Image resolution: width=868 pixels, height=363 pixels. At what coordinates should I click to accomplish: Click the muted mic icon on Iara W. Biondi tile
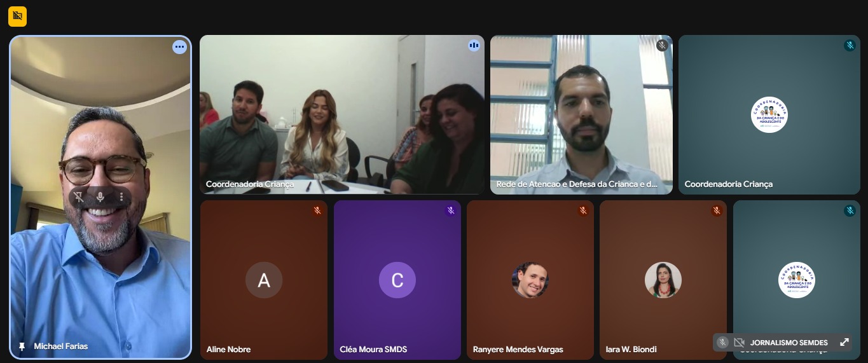point(717,210)
